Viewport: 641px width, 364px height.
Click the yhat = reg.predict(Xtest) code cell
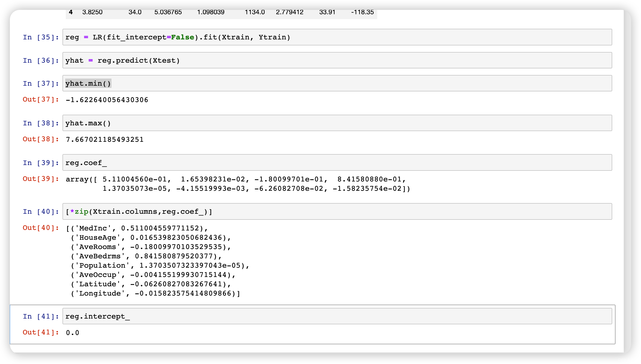click(337, 60)
